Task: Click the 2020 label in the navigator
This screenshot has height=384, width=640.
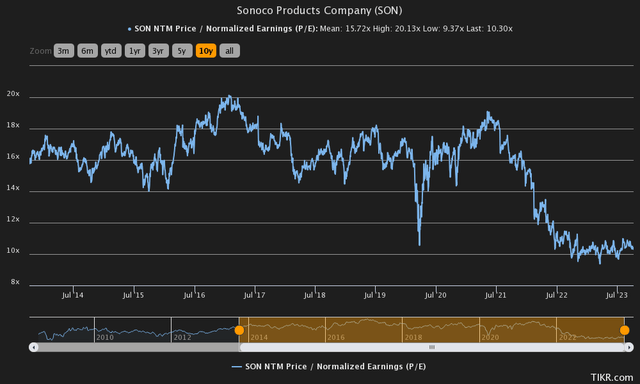Action: [x=490, y=337]
